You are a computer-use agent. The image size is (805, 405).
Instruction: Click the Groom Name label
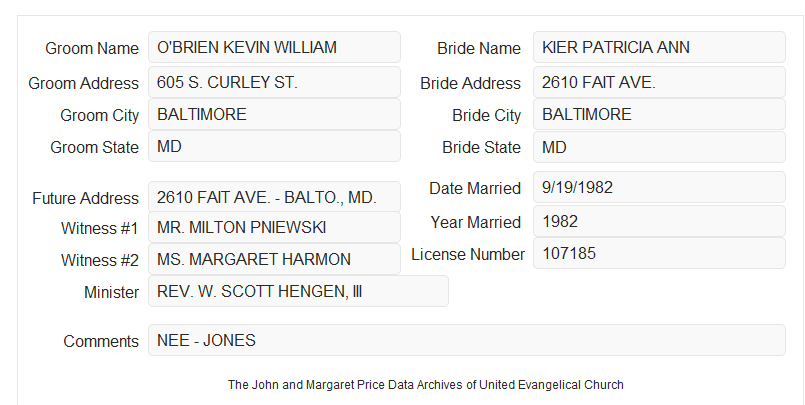click(92, 48)
